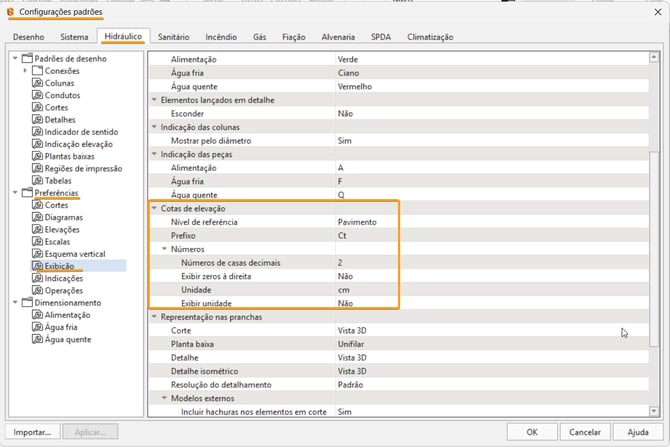Screen dimensions: 670x447
Task: Click the Indicador de sentido icon
Action: pos(38,132)
